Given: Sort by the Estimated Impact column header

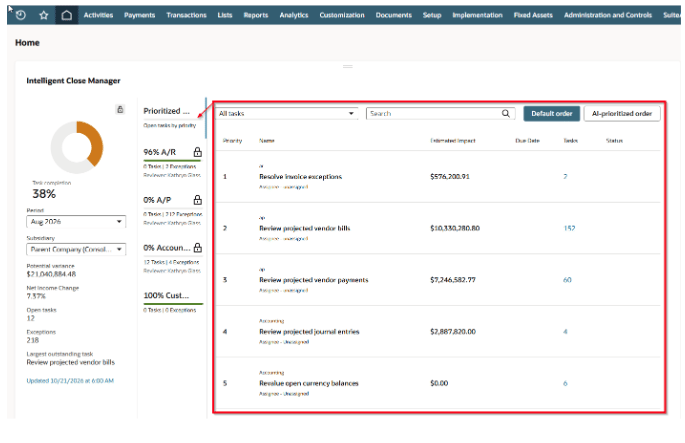Looking at the screenshot, I should 453,141.
